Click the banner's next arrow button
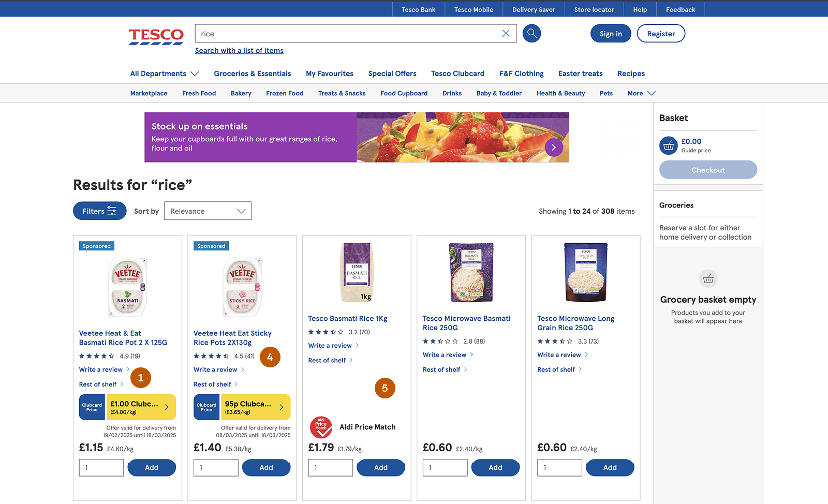This screenshot has height=504, width=828. click(554, 147)
